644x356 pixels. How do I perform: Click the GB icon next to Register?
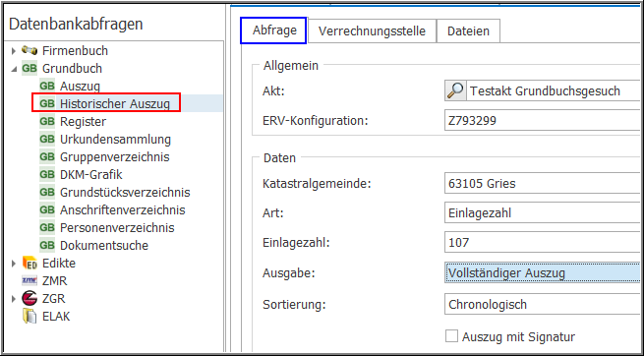click(47, 121)
